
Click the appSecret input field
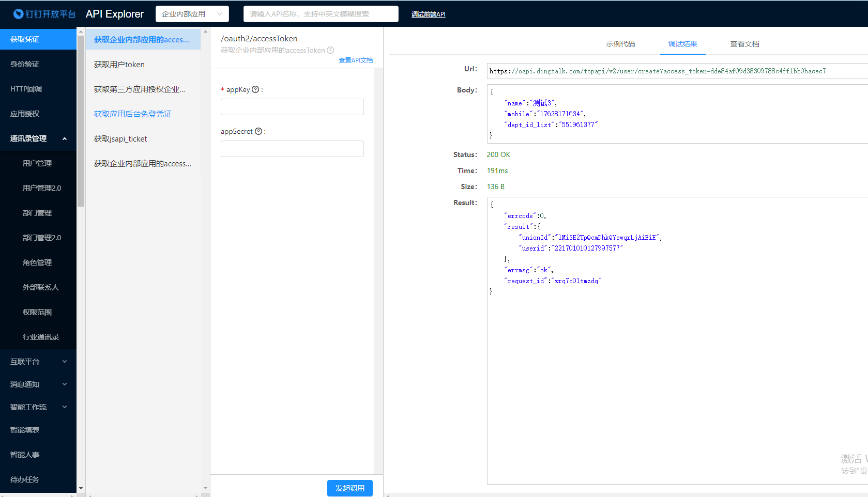292,149
